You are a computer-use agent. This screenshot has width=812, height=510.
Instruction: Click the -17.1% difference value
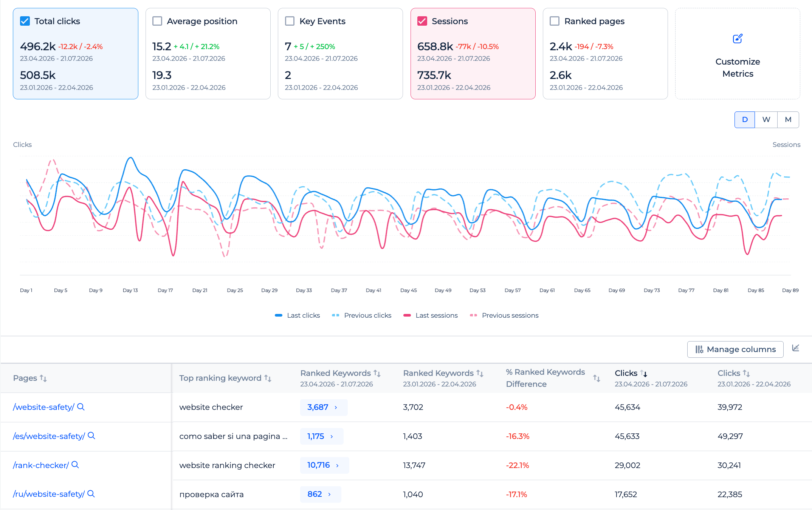[x=516, y=495]
